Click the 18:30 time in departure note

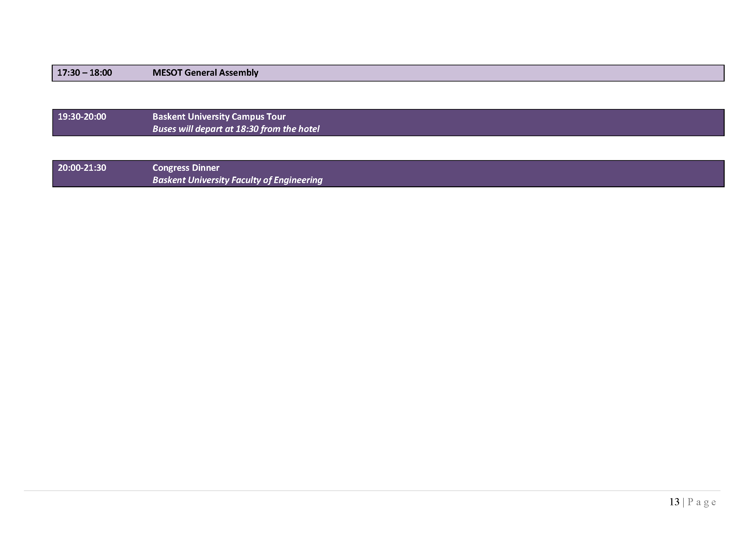pos(247,129)
